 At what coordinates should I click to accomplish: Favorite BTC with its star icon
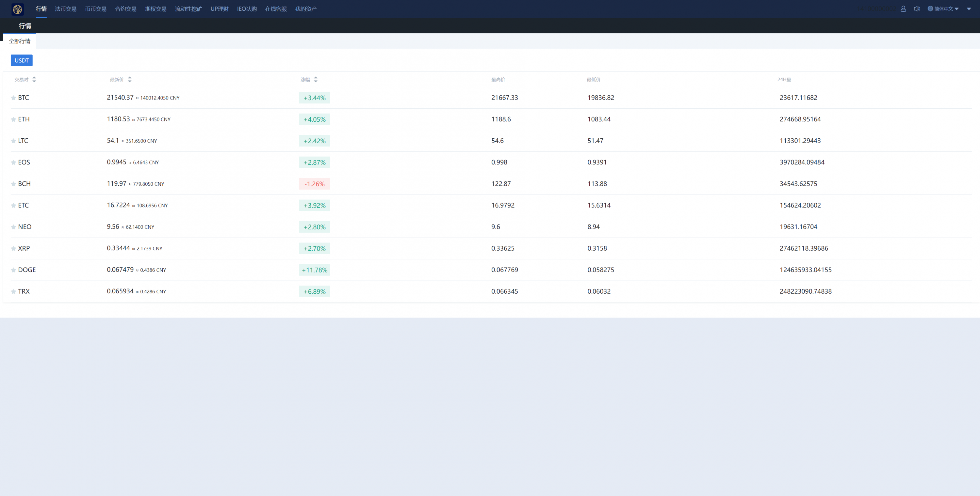pos(13,98)
